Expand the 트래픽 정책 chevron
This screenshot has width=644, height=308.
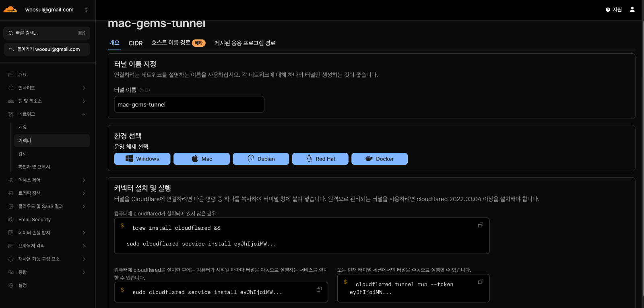coord(84,194)
